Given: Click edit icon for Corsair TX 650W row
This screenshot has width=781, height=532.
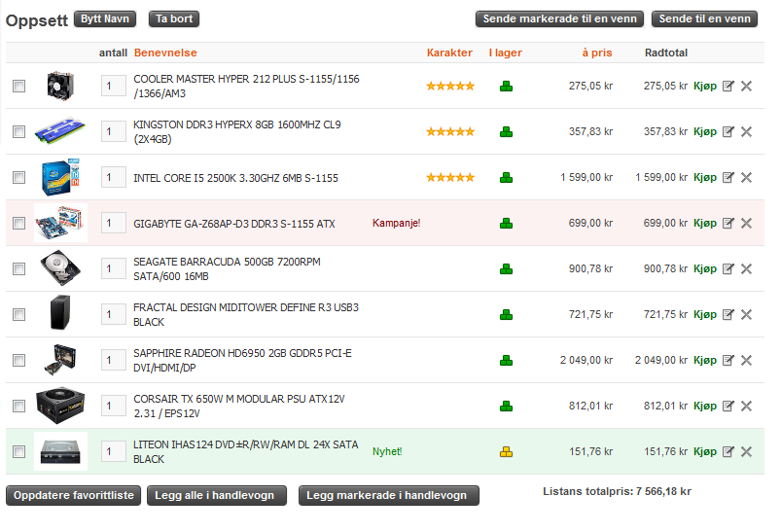Looking at the screenshot, I should (x=728, y=406).
